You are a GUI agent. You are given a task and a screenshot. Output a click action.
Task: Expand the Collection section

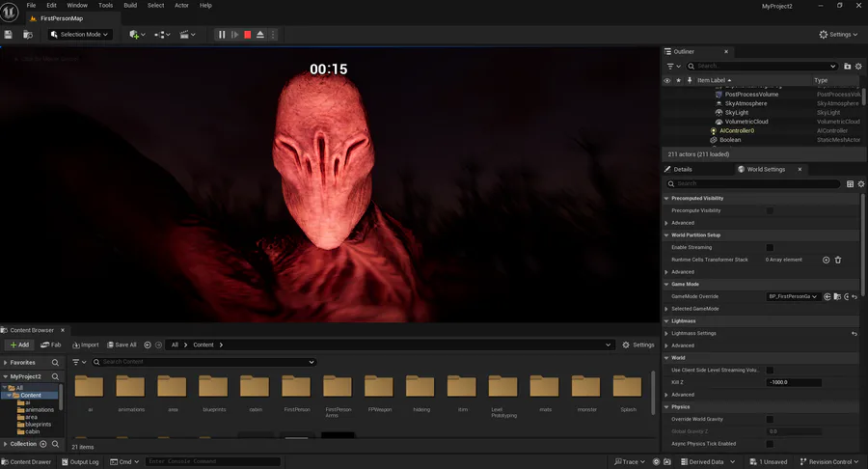click(x=6, y=444)
